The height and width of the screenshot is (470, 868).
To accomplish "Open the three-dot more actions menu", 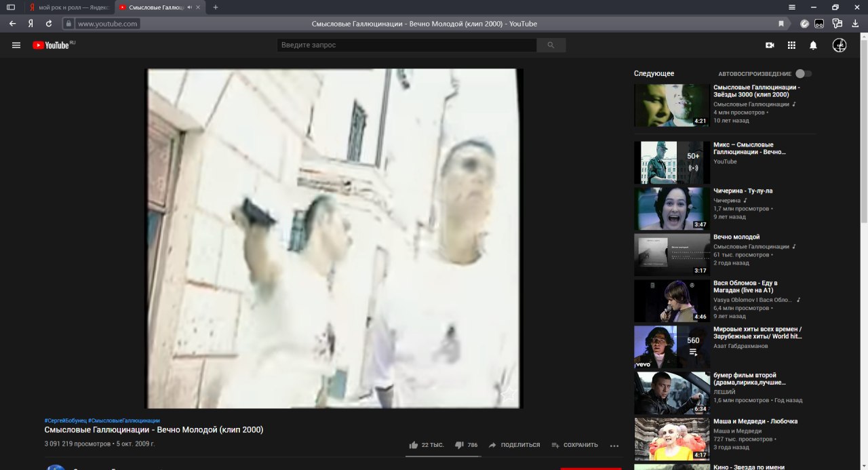I will point(614,446).
